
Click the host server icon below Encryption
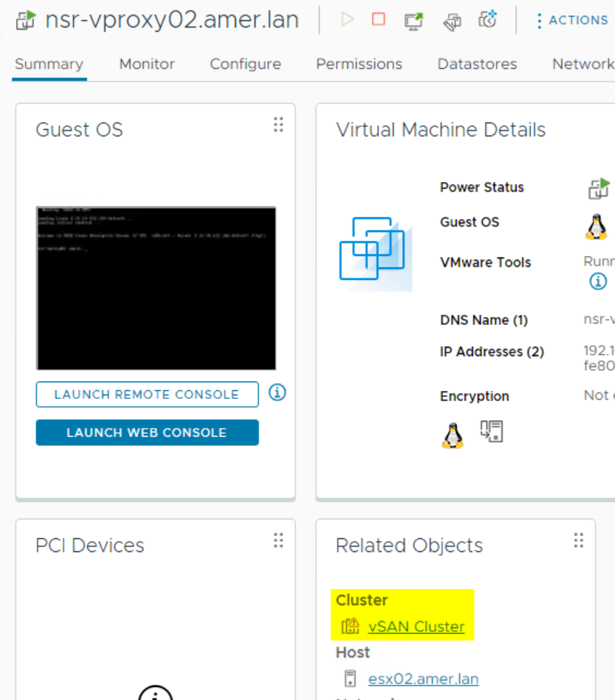(x=492, y=432)
